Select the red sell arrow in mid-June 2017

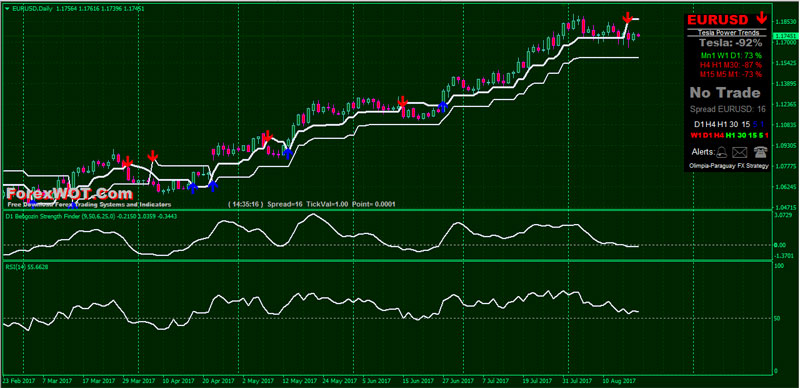403,101
